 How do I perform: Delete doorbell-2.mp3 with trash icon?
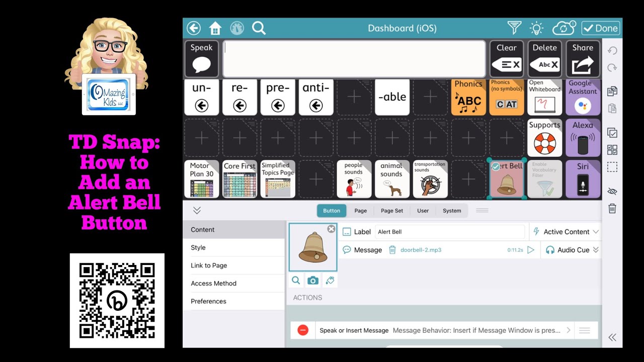pyautogui.click(x=392, y=250)
